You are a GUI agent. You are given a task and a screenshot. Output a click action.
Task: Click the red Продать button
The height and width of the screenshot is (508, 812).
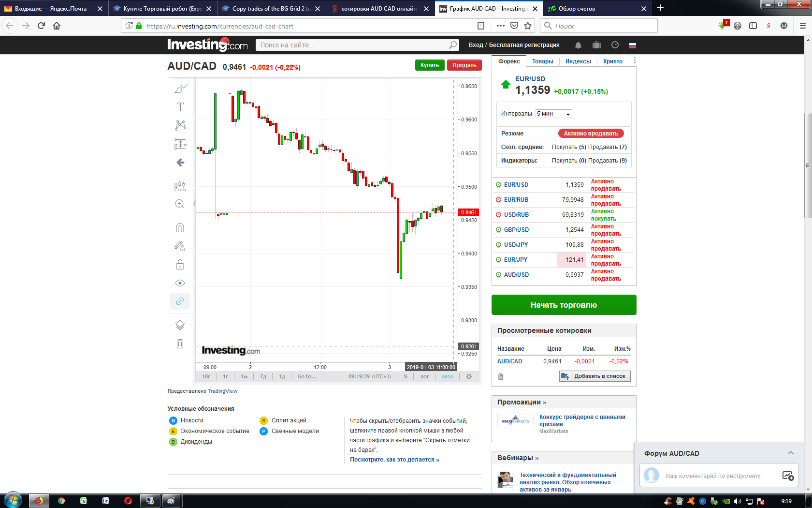pyautogui.click(x=464, y=65)
